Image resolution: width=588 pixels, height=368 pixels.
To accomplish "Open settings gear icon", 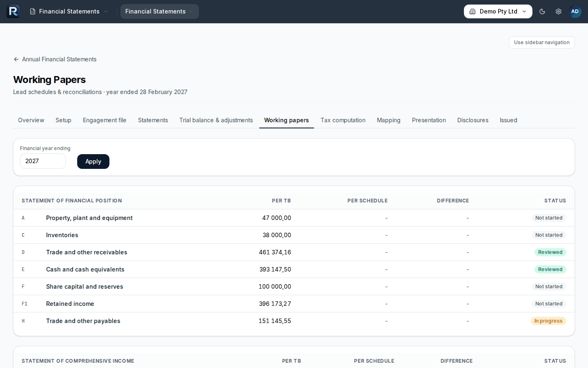I will [x=559, y=11].
